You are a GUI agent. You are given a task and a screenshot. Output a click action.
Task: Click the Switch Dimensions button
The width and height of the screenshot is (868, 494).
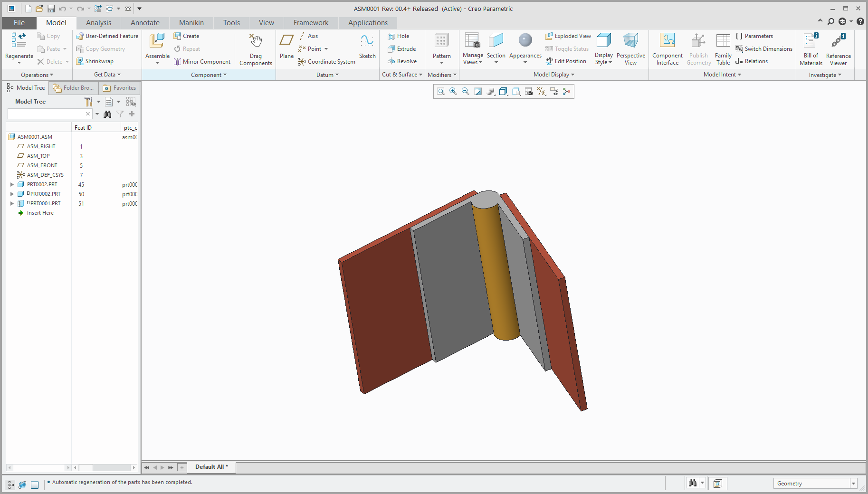click(x=764, y=49)
